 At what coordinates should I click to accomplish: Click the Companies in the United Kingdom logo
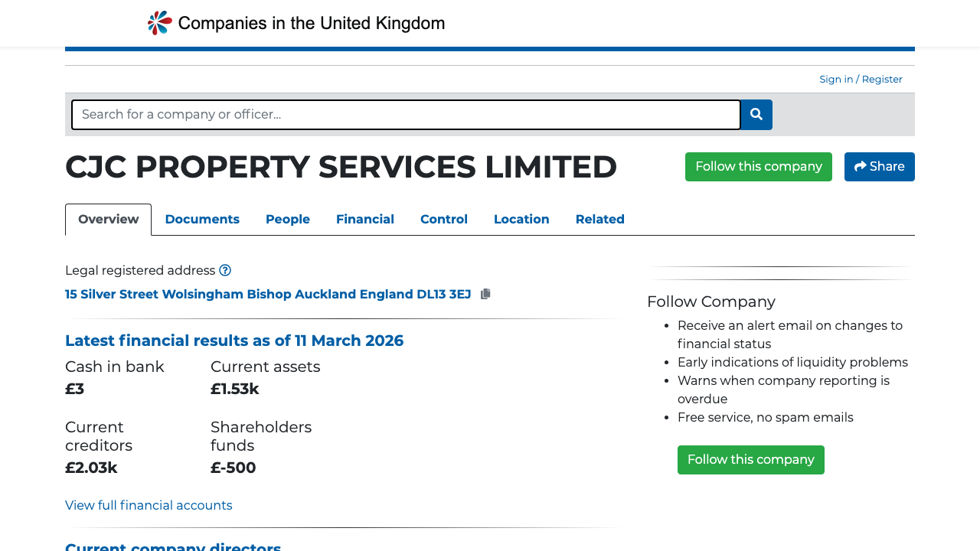(x=296, y=22)
